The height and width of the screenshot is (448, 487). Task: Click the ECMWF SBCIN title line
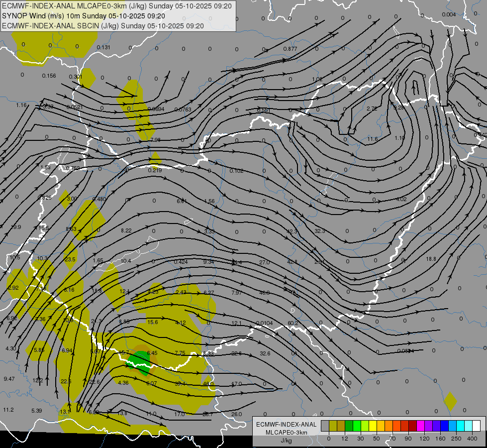tap(103, 26)
